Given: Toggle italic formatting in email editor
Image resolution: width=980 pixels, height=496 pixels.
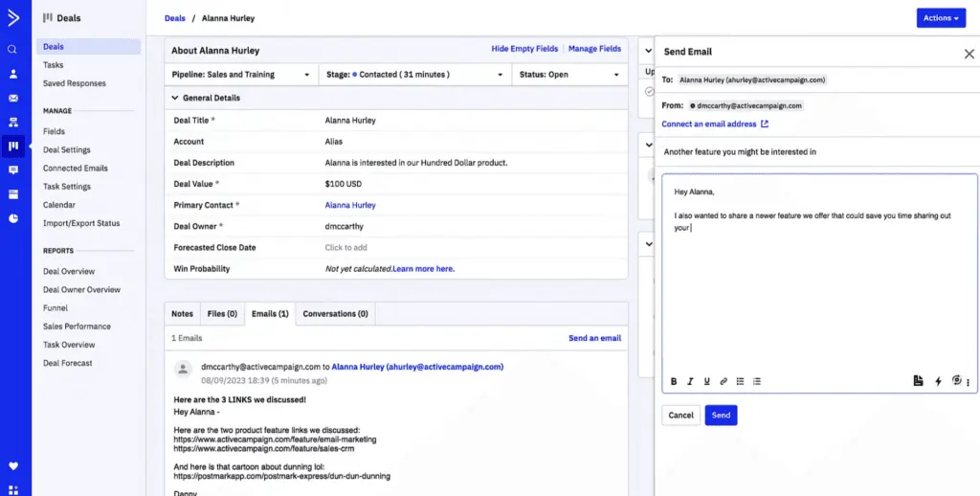Looking at the screenshot, I should [691, 381].
